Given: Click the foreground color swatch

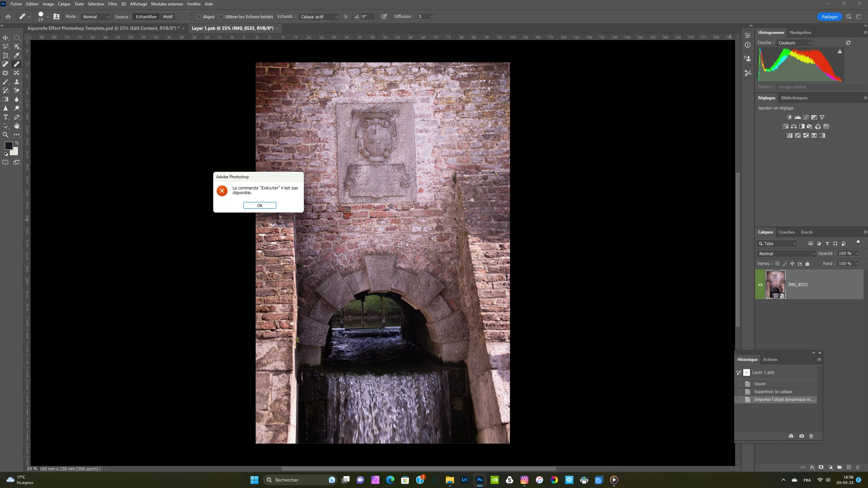Looking at the screenshot, I should coord(8,146).
